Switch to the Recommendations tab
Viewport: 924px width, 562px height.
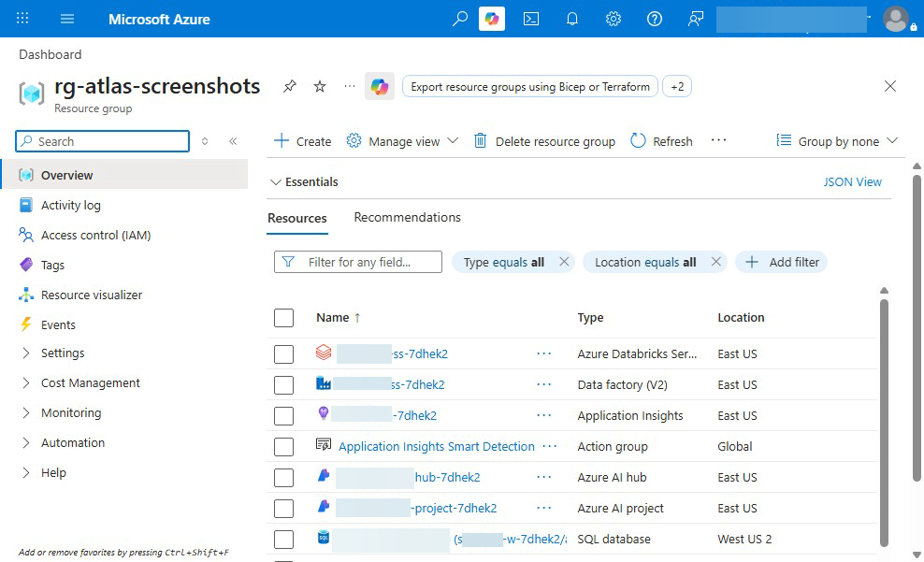point(407,217)
